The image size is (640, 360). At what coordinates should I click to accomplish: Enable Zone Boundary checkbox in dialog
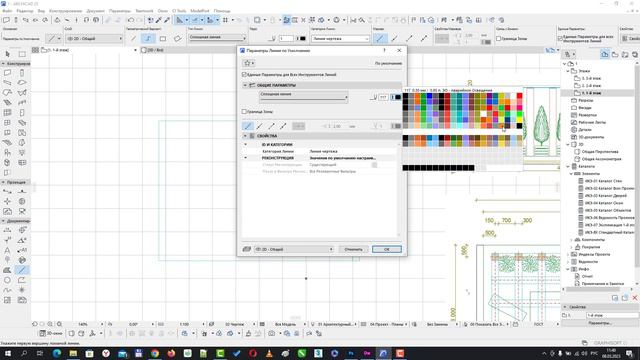(x=244, y=111)
